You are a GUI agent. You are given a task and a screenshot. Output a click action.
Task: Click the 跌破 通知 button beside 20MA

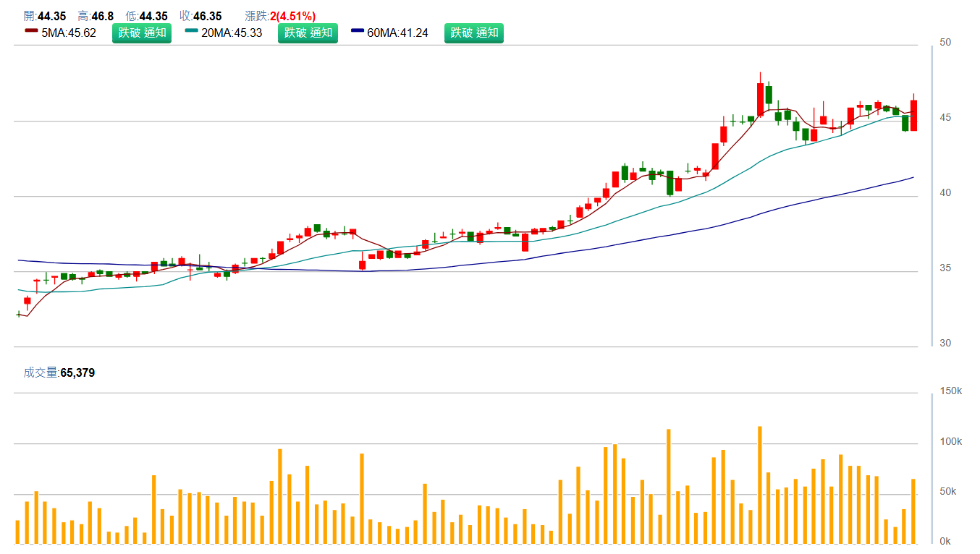point(308,33)
